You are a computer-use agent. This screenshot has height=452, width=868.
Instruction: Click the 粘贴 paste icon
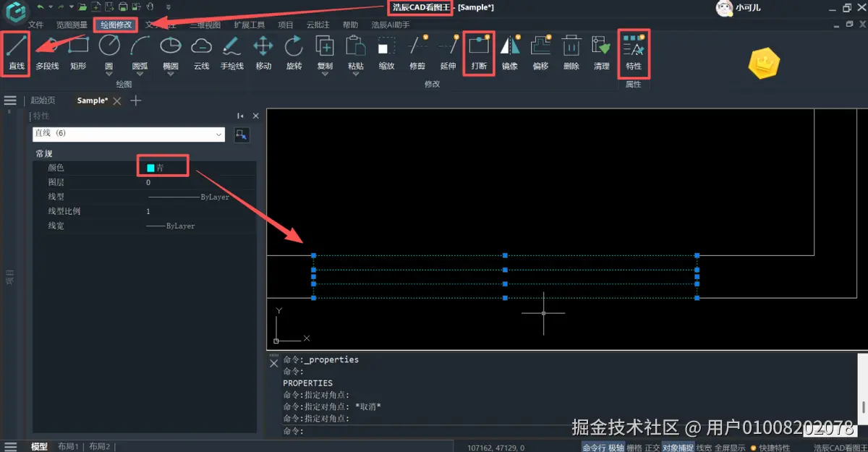click(x=355, y=46)
